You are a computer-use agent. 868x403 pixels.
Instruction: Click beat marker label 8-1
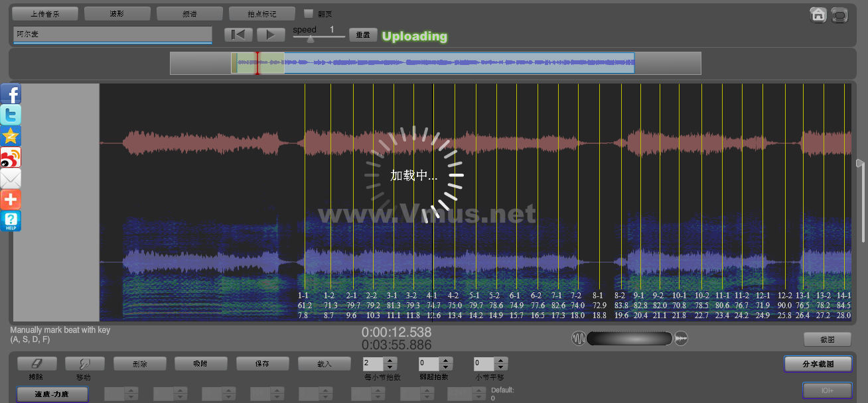[x=598, y=296]
